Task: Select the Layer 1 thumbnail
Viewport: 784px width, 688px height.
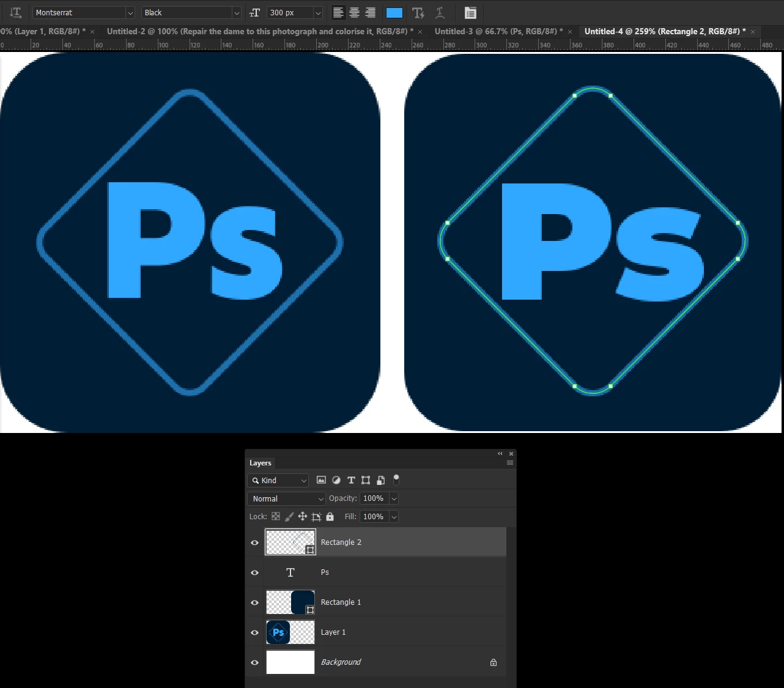Action: (290, 632)
